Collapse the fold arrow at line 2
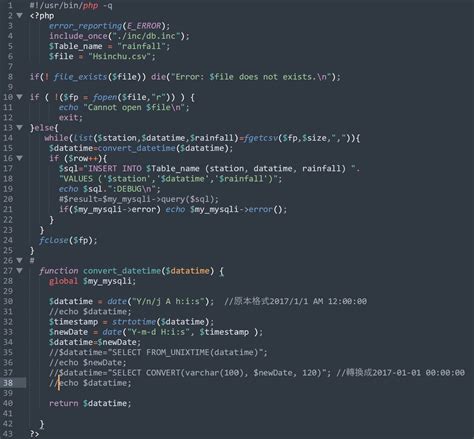 [x=20, y=16]
